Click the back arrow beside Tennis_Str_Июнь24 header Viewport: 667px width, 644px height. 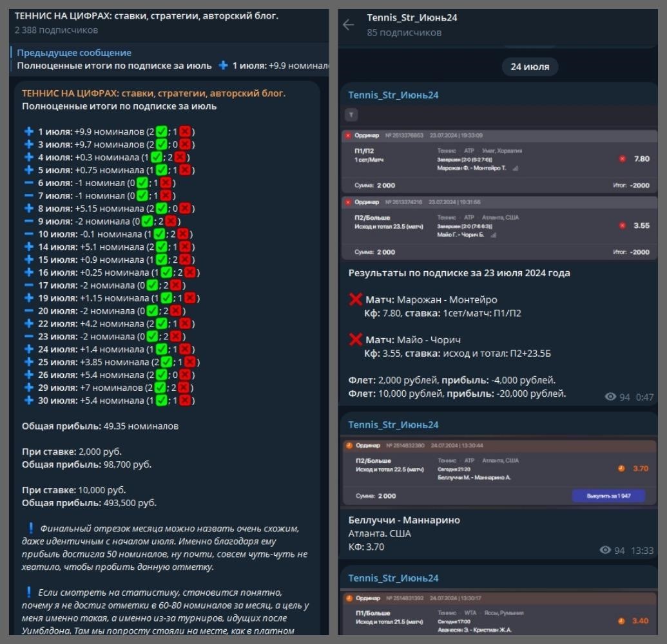click(349, 24)
